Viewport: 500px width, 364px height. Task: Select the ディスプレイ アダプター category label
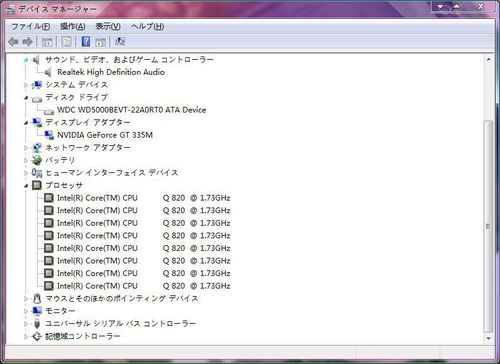tap(88, 122)
